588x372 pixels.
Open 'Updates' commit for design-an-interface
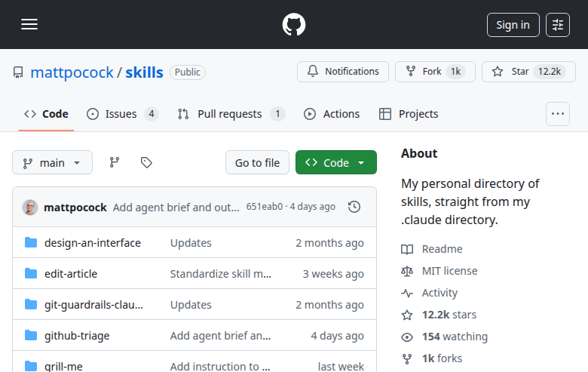[191, 243]
